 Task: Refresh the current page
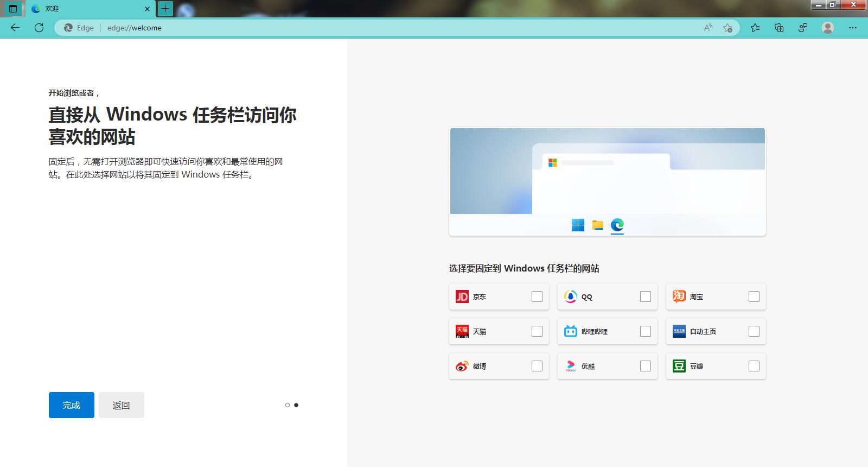[39, 28]
